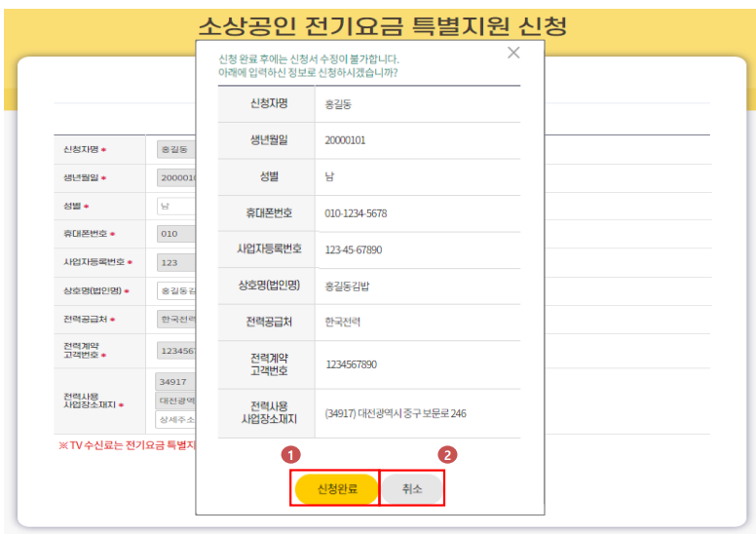Click the dialog value 1234567890
This screenshot has height=534, width=756.
[x=351, y=364]
